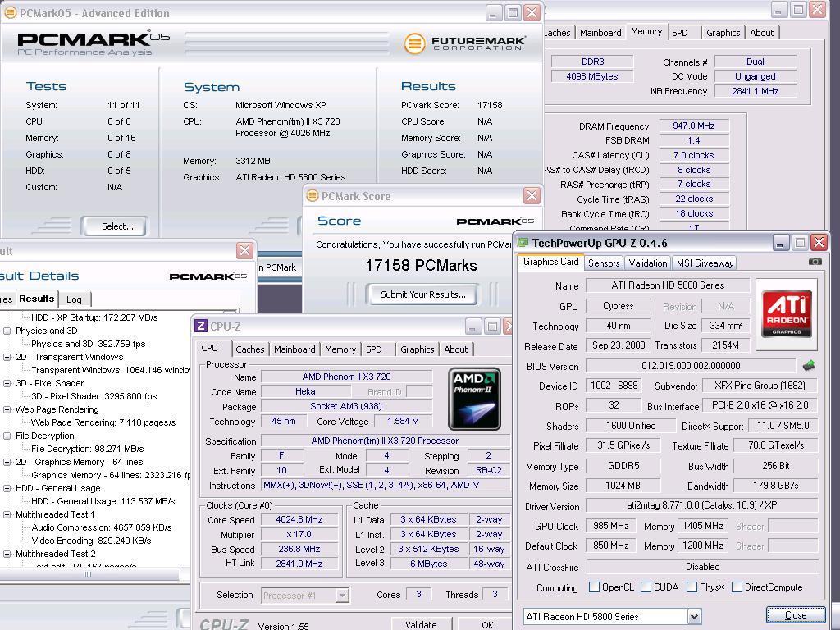Viewport: 840px width, 630px height.
Task: Close the PCMark Score dialog
Action: (532, 196)
